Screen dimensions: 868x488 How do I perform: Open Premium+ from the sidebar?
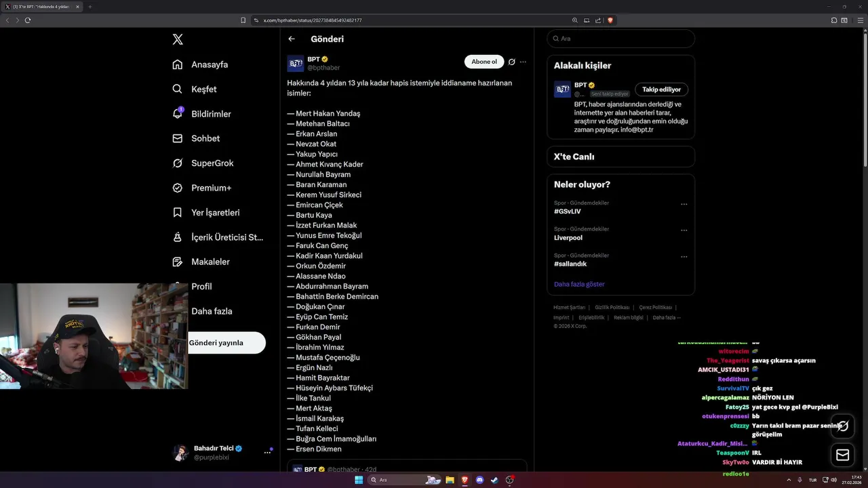point(201,188)
